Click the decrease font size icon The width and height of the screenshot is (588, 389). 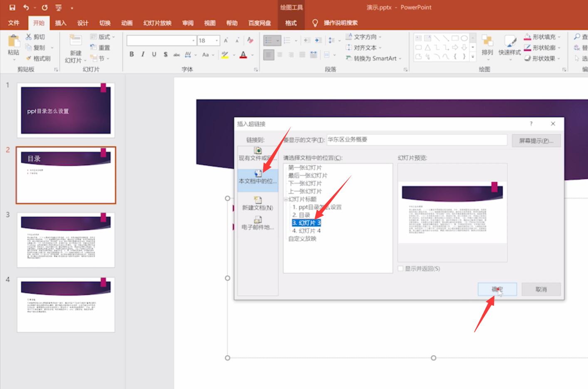pyautogui.click(x=237, y=40)
